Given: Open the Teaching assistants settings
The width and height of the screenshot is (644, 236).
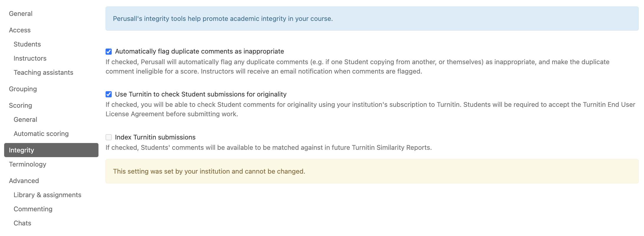Looking at the screenshot, I should point(43,72).
